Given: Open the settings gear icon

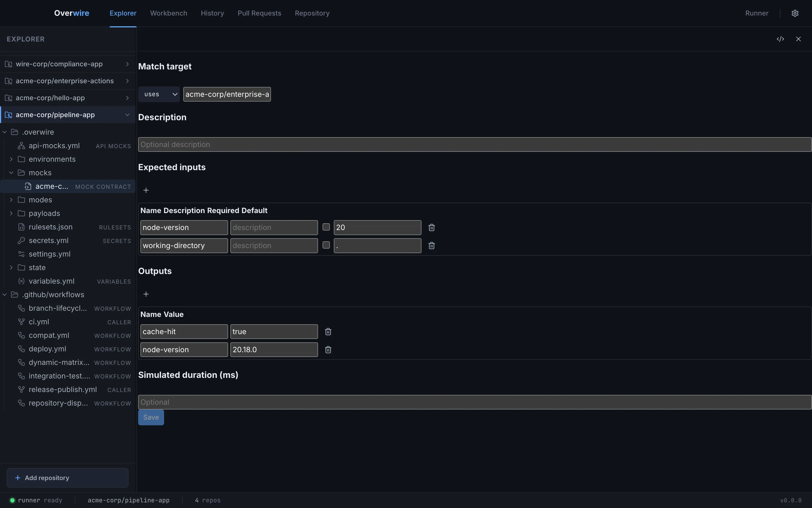Looking at the screenshot, I should [795, 13].
